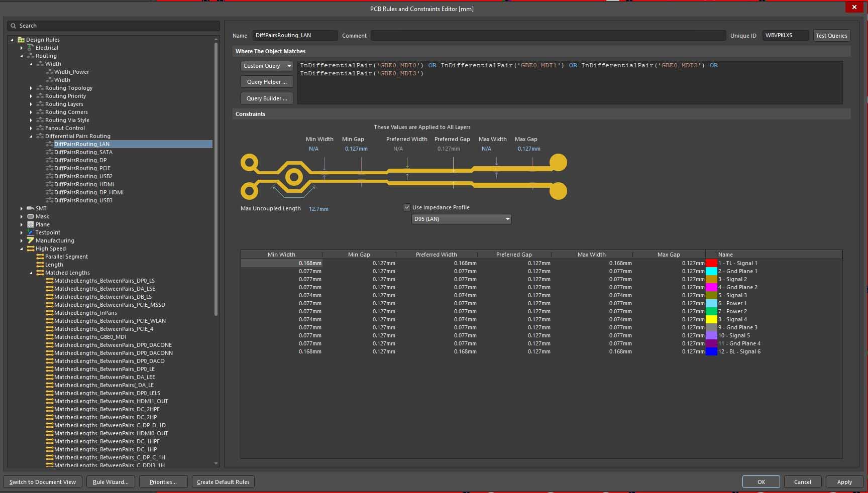The image size is (868, 493).
Task: Select the MatchedLengths_GBE0_MDI rule
Action: 90,337
